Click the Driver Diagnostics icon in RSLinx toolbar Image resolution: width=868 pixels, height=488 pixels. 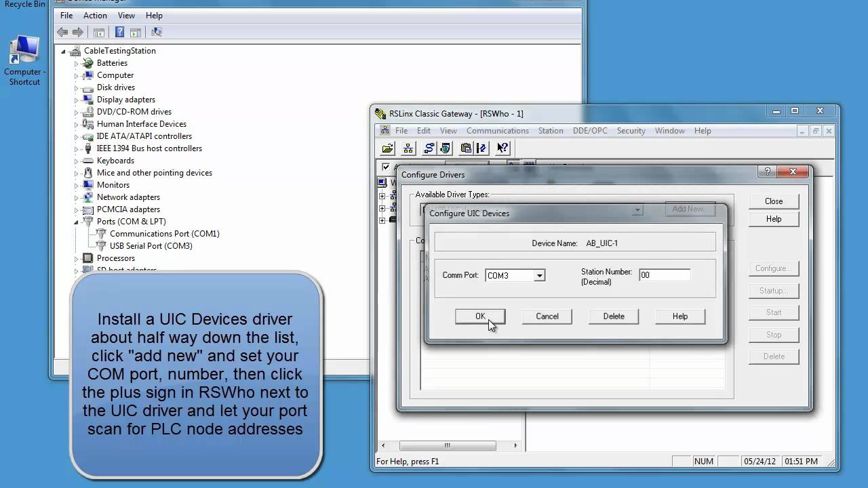(446, 148)
